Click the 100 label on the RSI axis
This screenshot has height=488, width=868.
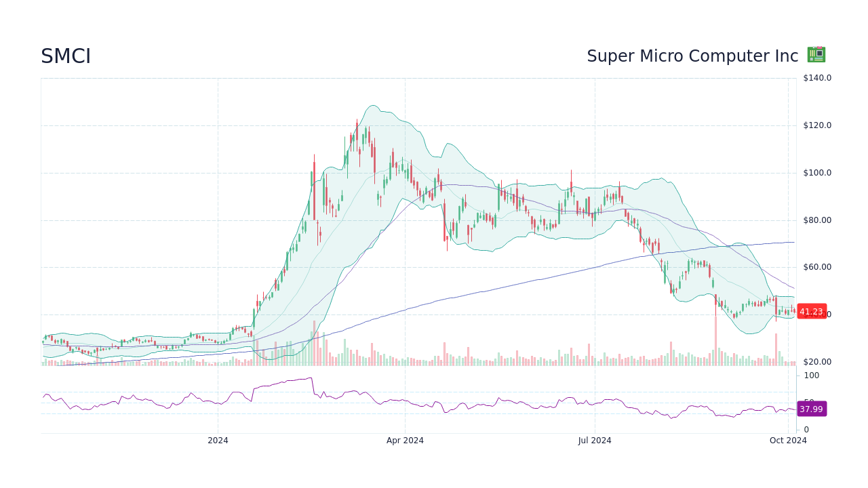pos(812,375)
